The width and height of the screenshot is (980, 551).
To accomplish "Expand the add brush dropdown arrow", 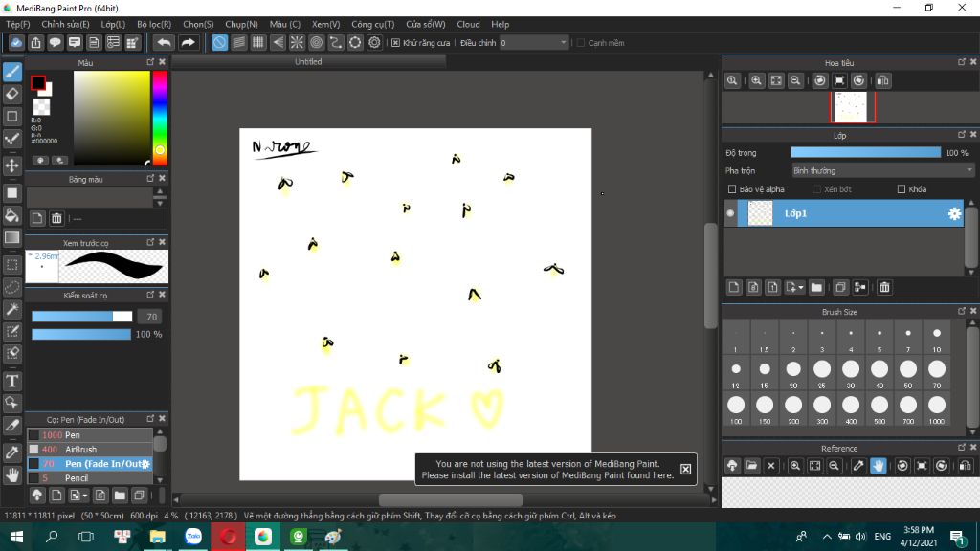I will tap(85, 496).
